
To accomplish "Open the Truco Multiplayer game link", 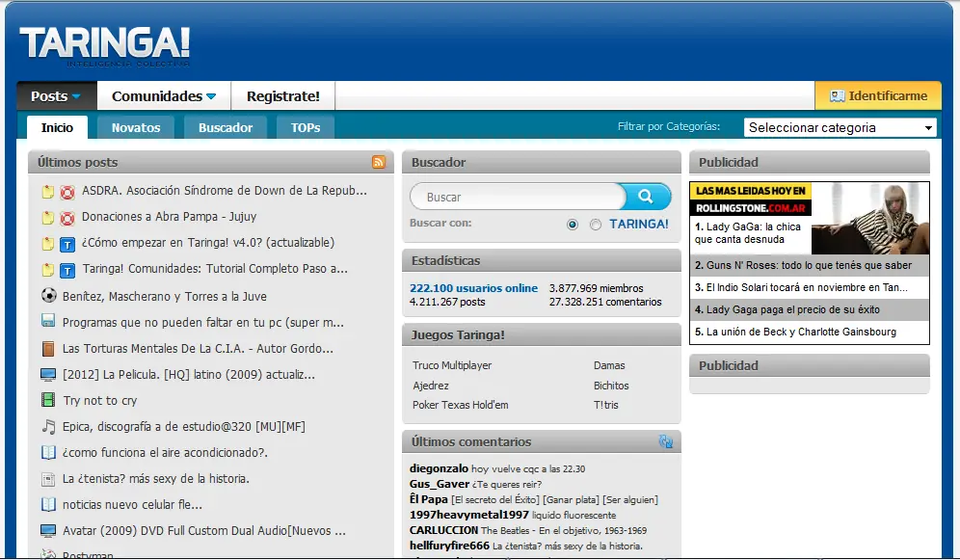I will [x=452, y=365].
